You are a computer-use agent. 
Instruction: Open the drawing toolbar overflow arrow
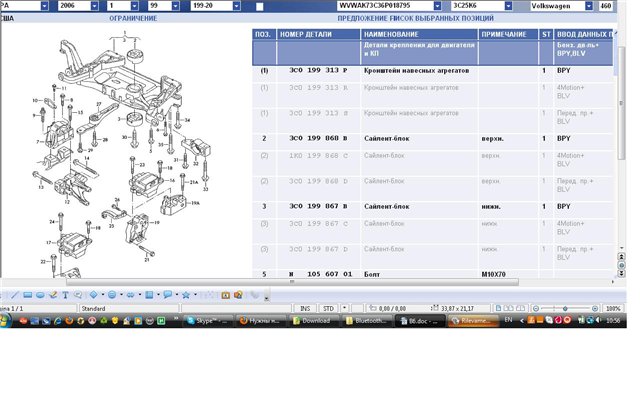tap(267, 296)
